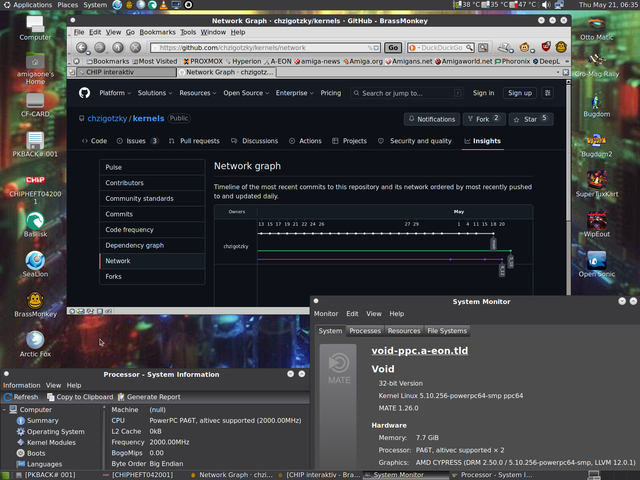
Task: Click the Refresh button in System Information
Action: (x=21, y=397)
